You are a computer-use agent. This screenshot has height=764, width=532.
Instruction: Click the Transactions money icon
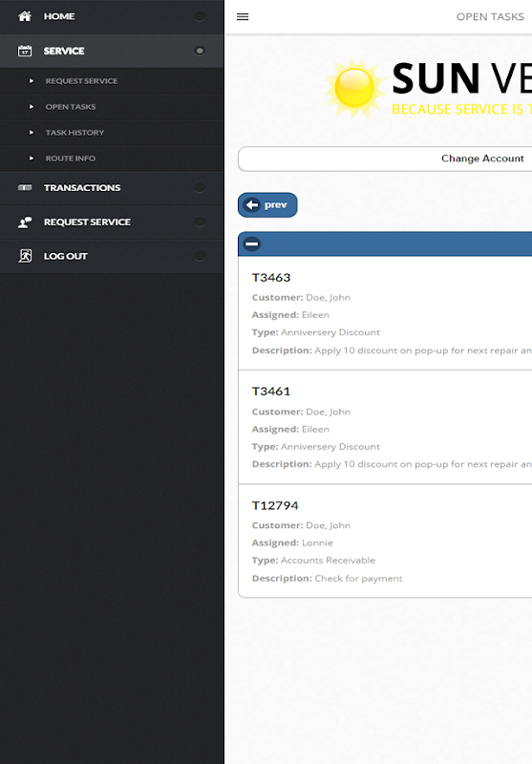point(25,187)
